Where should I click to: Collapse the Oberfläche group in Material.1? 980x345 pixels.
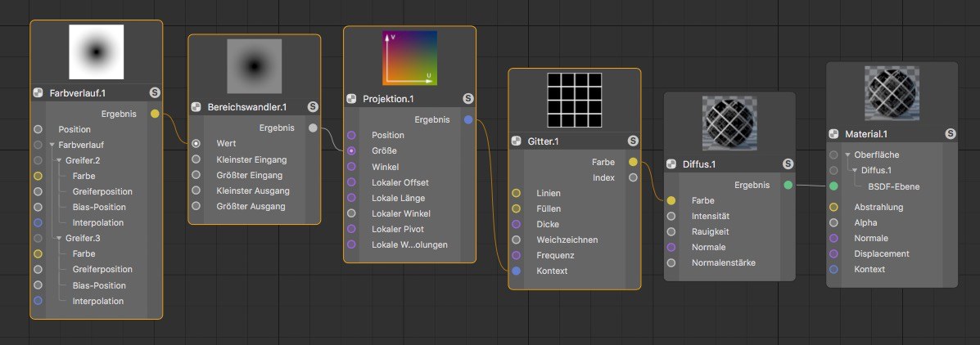tap(848, 155)
